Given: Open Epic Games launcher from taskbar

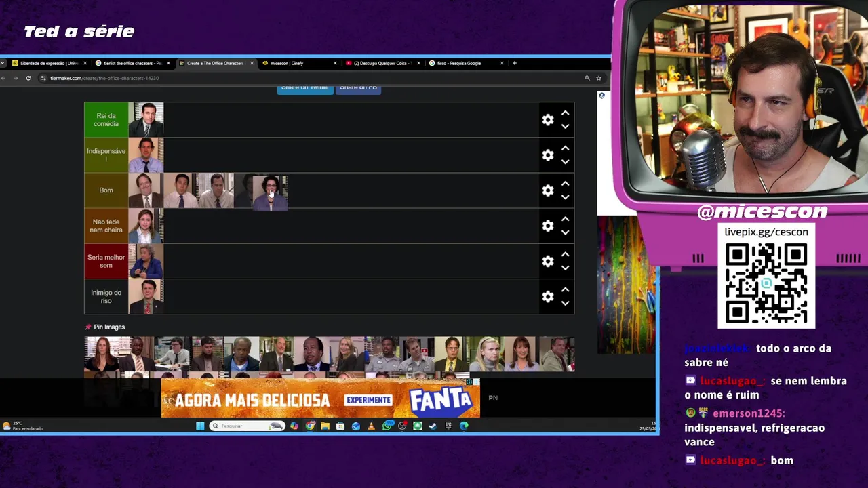Looking at the screenshot, I should tap(448, 426).
